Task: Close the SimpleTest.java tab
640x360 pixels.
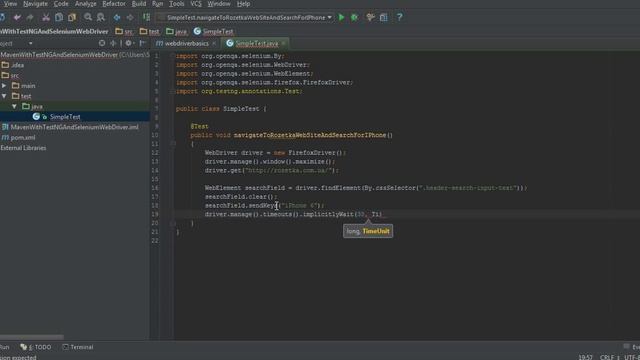Action: (x=283, y=43)
